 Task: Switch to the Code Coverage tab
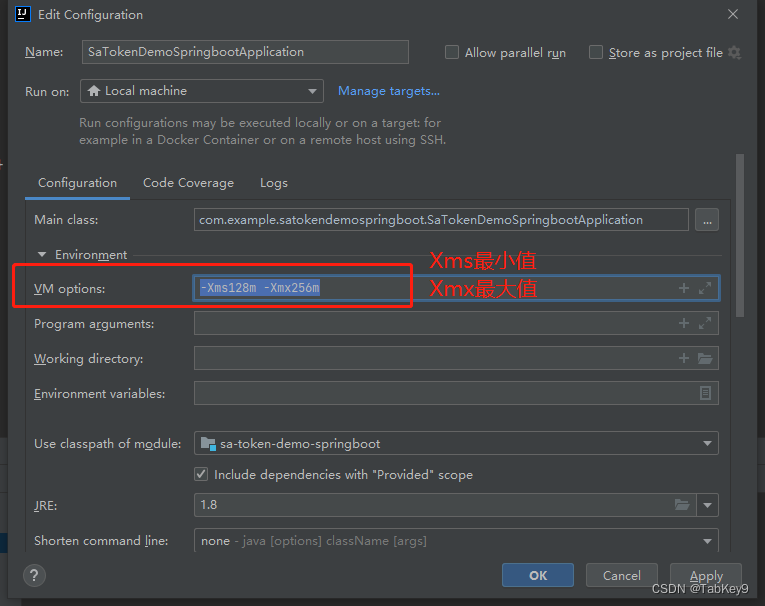click(188, 183)
